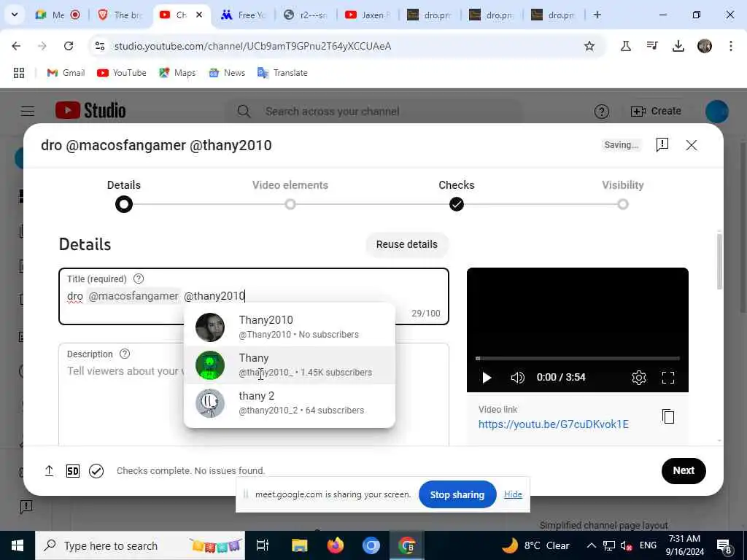Click the Studio search across your channel field
The width and height of the screenshot is (747, 560).
[373, 112]
